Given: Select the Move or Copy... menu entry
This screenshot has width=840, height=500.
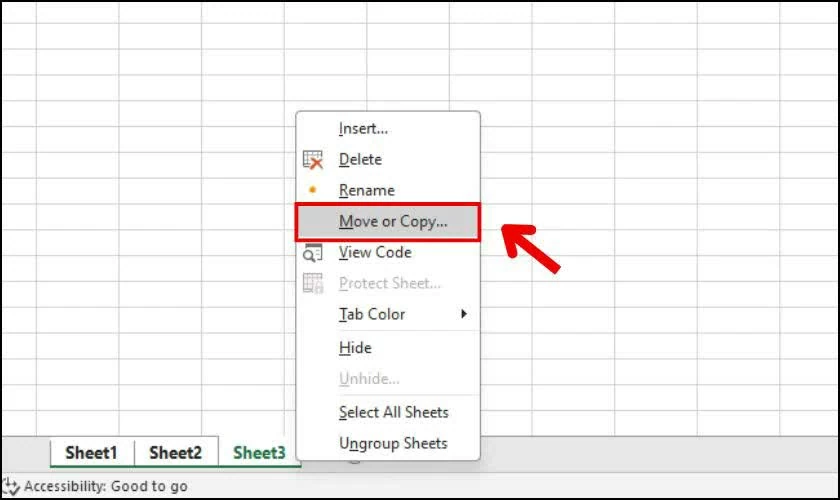Looking at the screenshot, I should pyautogui.click(x=392, y=221).
